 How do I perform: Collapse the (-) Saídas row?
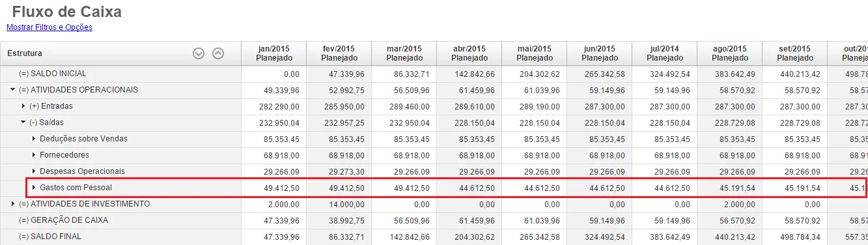point(23,122)
